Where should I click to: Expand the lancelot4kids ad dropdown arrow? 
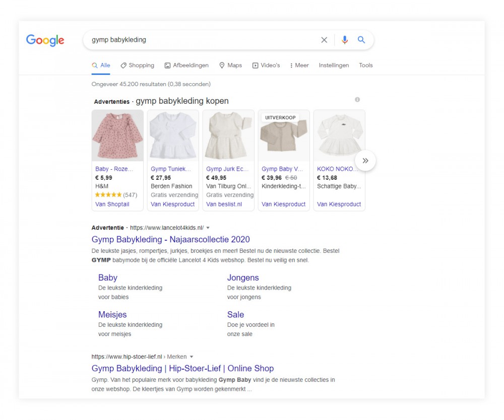[x=208, y=228]
